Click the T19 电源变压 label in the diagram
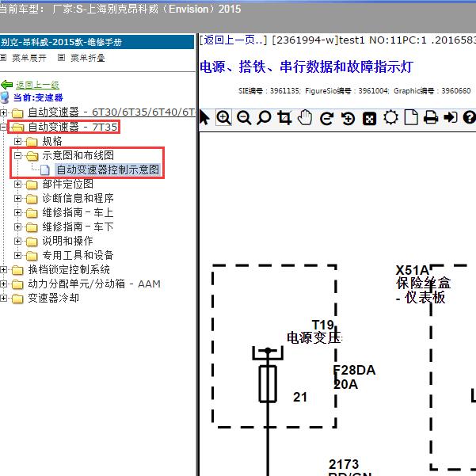 click(x=314, y=332)
